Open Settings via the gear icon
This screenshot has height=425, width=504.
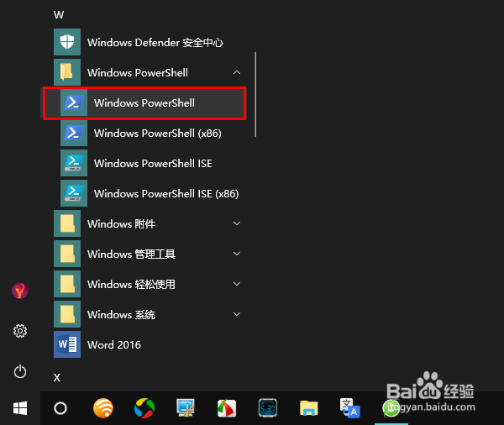coord(20,331)
